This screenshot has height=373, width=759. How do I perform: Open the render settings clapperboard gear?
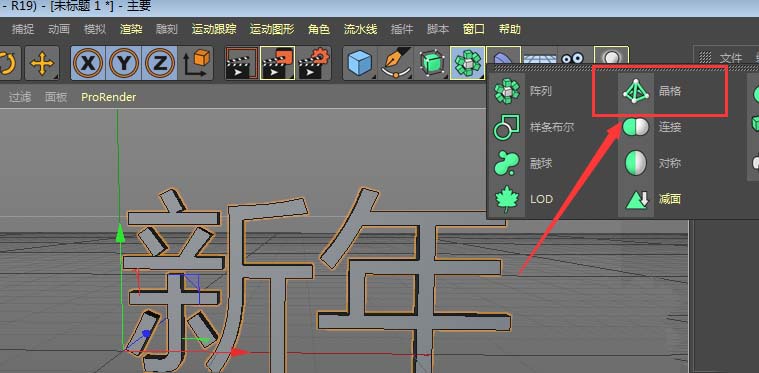click(x=314, y=63)
